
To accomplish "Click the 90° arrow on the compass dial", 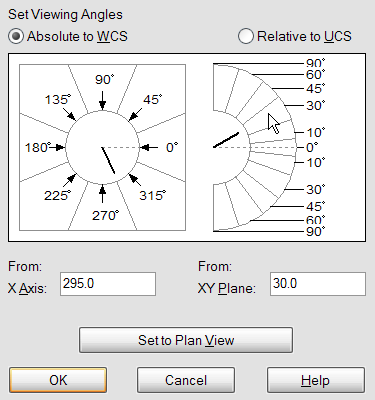I will point(103,100).
